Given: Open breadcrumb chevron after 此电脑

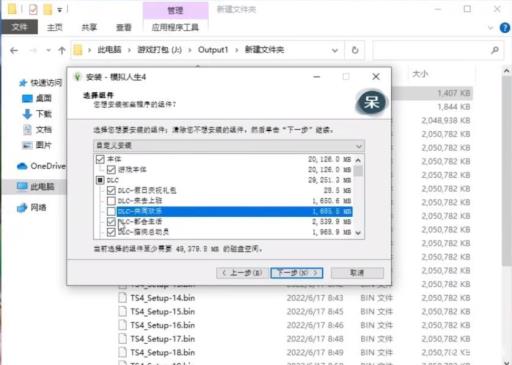Looking at the screenshot, I should point(129,50).
